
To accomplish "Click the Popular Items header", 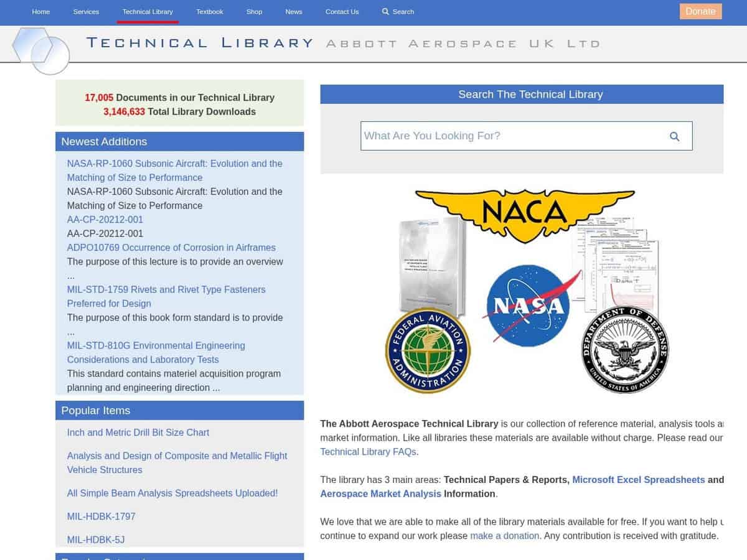I will [x=180, y=411].
